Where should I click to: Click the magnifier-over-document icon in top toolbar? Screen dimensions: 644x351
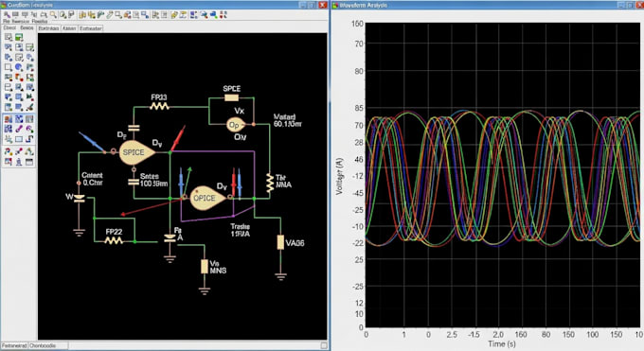tap(63, 15)
